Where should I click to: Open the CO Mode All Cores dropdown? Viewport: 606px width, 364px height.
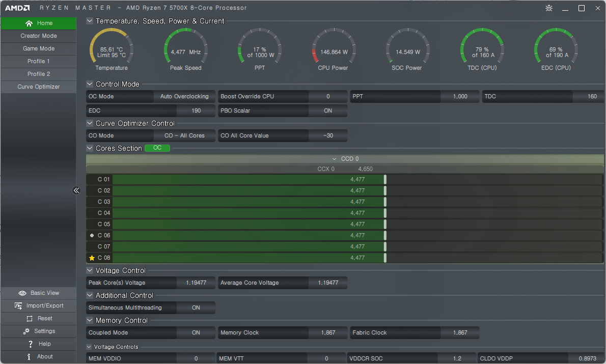point(184,135)
